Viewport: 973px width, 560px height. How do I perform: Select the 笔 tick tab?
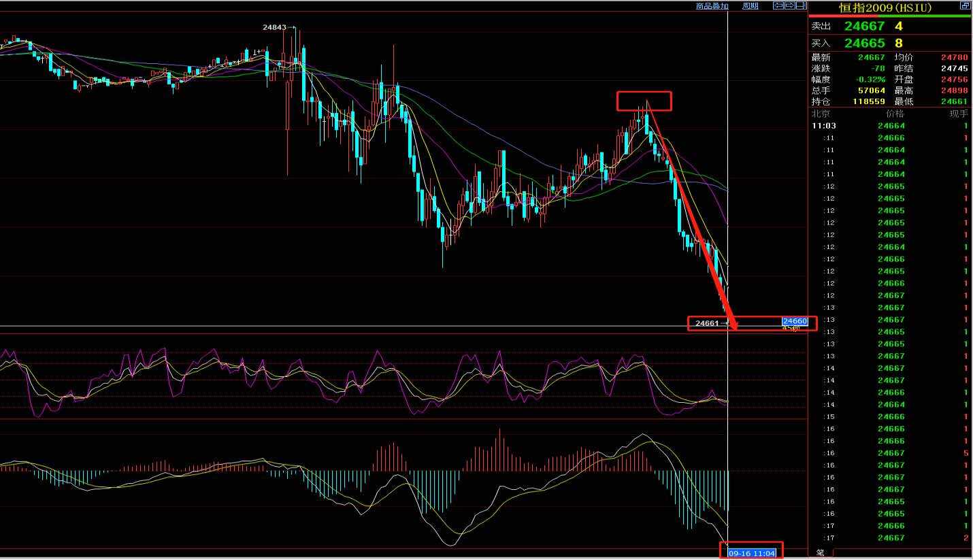point(820,553)
